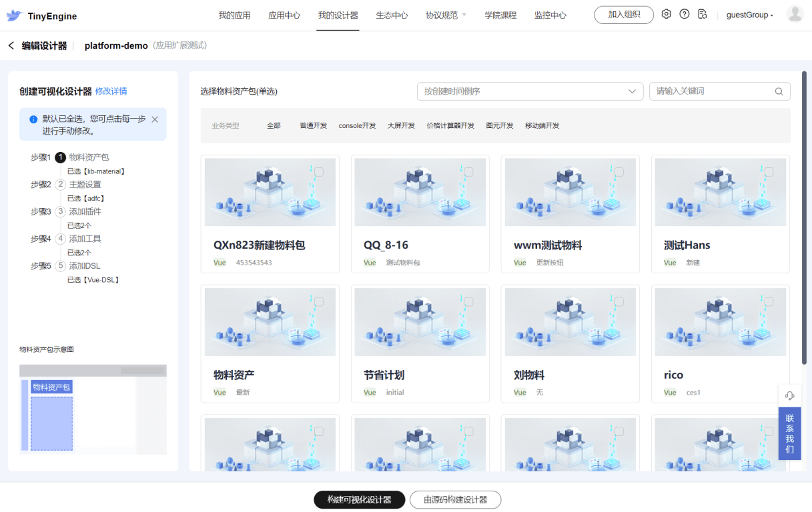Image resolution: width=812 pixels, height=512 pixels.
Task: Go to the 应用中心 tab
Action: point(284,15)
